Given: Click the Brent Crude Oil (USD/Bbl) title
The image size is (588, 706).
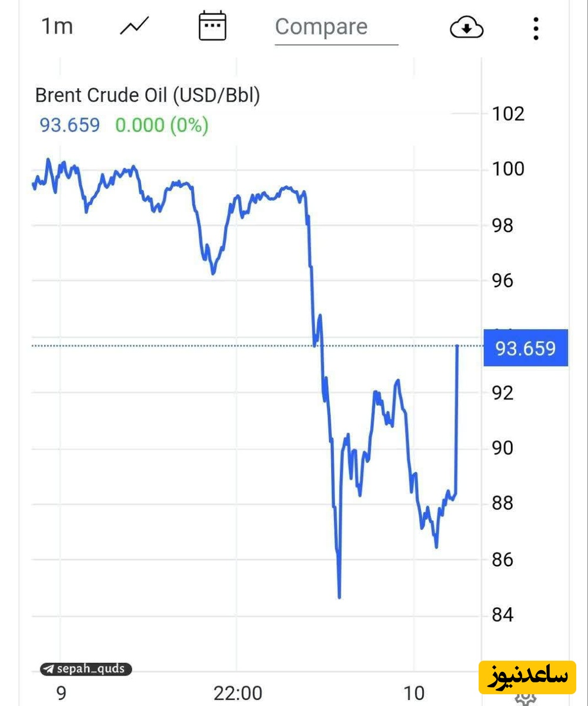Looking at the screenshot, I should pos(147,95).
